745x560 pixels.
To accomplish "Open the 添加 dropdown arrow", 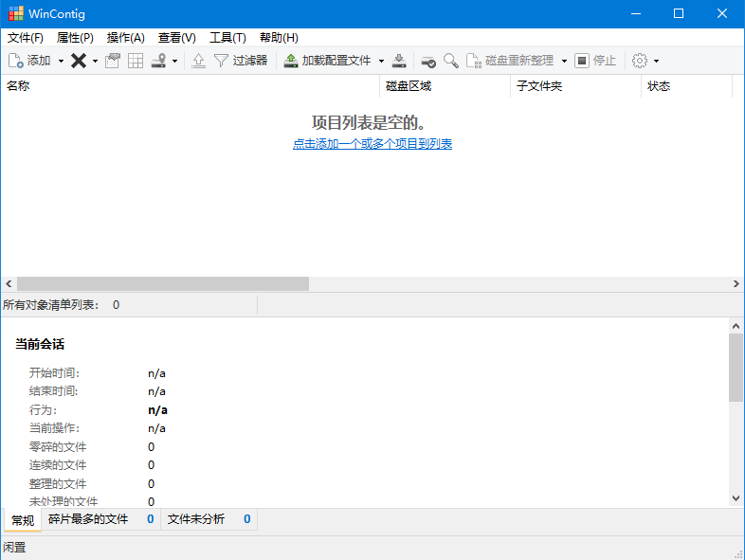I will point(61,61).
